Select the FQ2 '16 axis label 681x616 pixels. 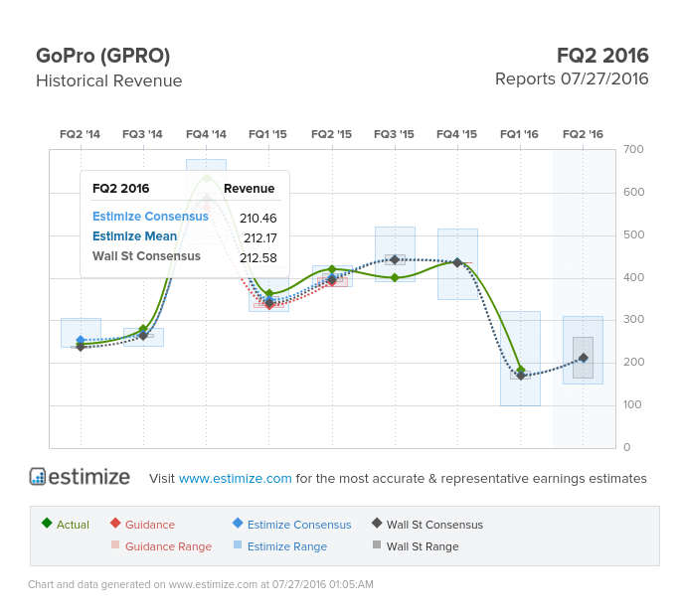coord(583,134)
